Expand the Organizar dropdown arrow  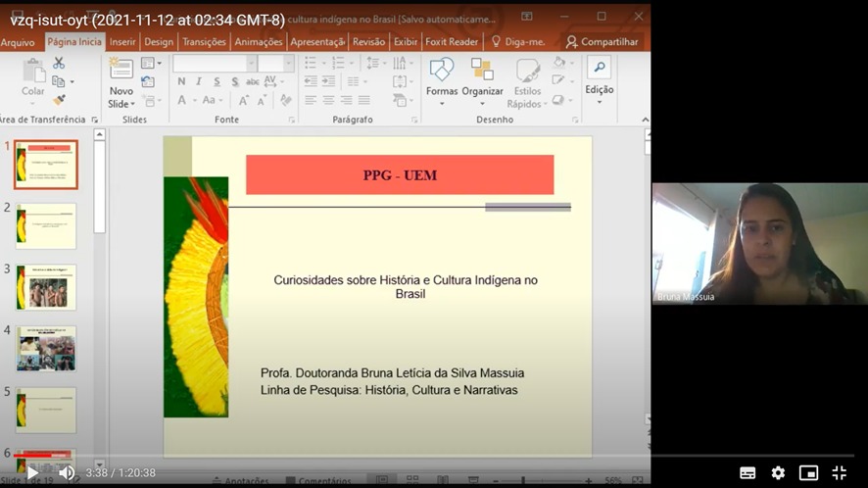[x=482, y=104]
